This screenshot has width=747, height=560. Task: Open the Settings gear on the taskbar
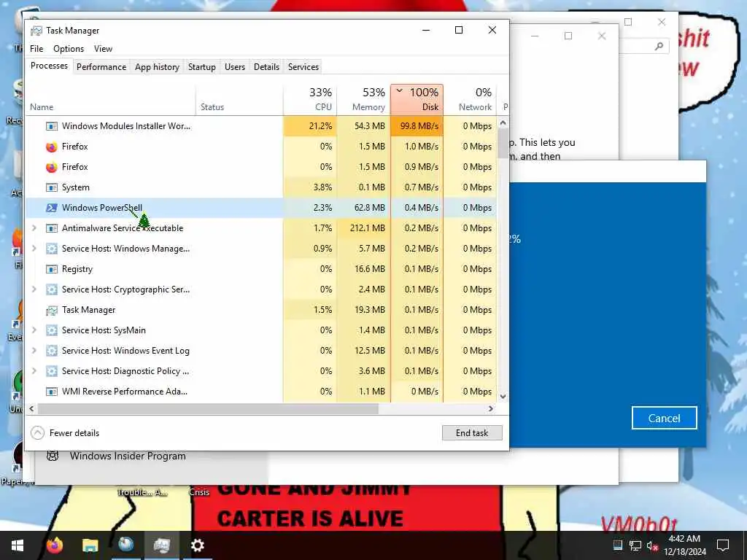click(x=197, y=545)
